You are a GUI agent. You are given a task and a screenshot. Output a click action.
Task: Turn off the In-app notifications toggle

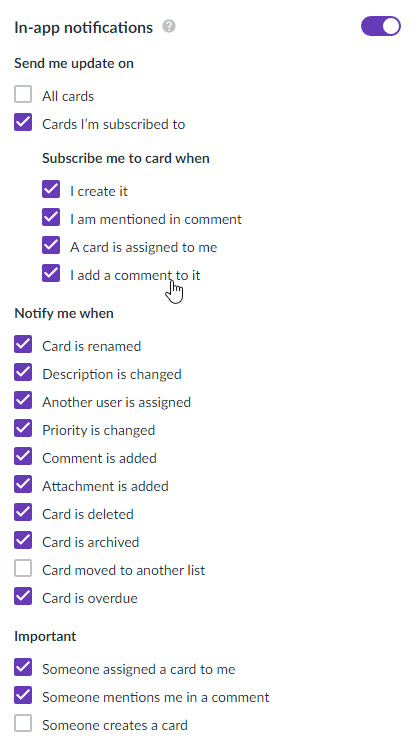click(381, 26)
